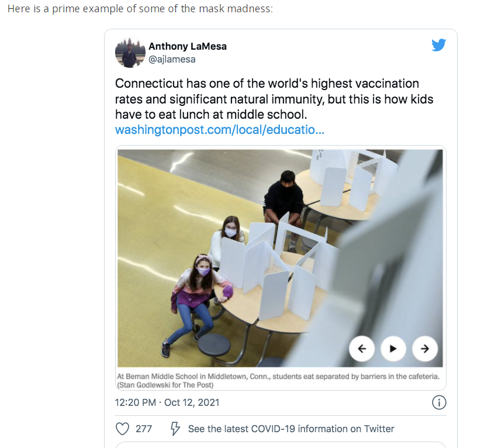Open the latest COVID-19 information link
This screenshot has height=448, width=498.
tap(290, 429)
